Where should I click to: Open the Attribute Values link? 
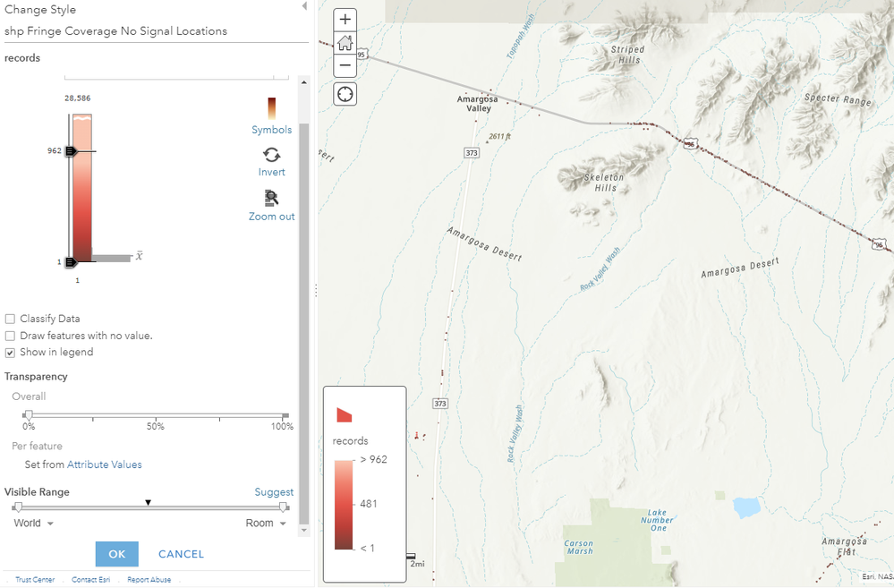[105, 464]
